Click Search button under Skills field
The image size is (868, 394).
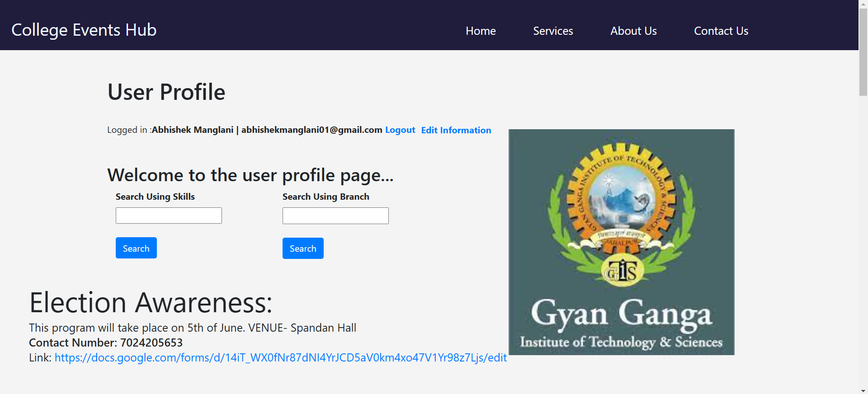click(136, 248)
